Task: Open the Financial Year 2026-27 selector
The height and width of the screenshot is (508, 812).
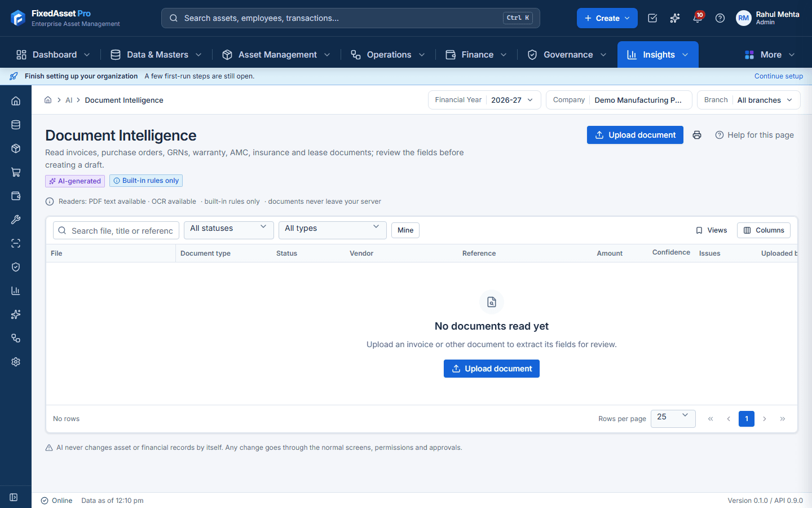Action: click(x=484, y=100)
